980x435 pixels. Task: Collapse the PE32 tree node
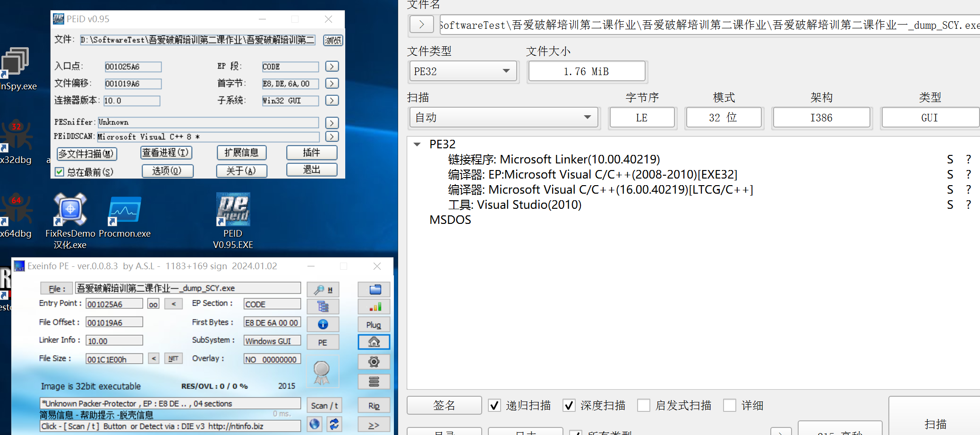point(417,144)
